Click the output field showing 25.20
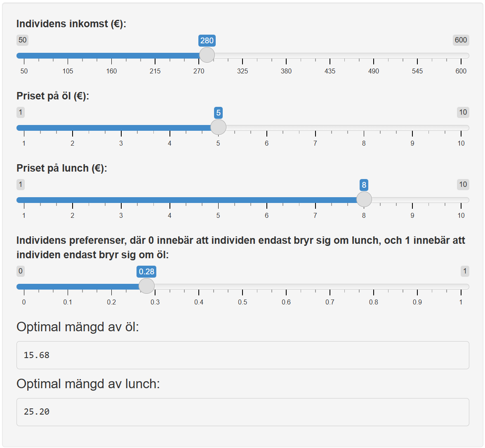The height and width of the screenshot is (448, 485). (x=242, y=411)
